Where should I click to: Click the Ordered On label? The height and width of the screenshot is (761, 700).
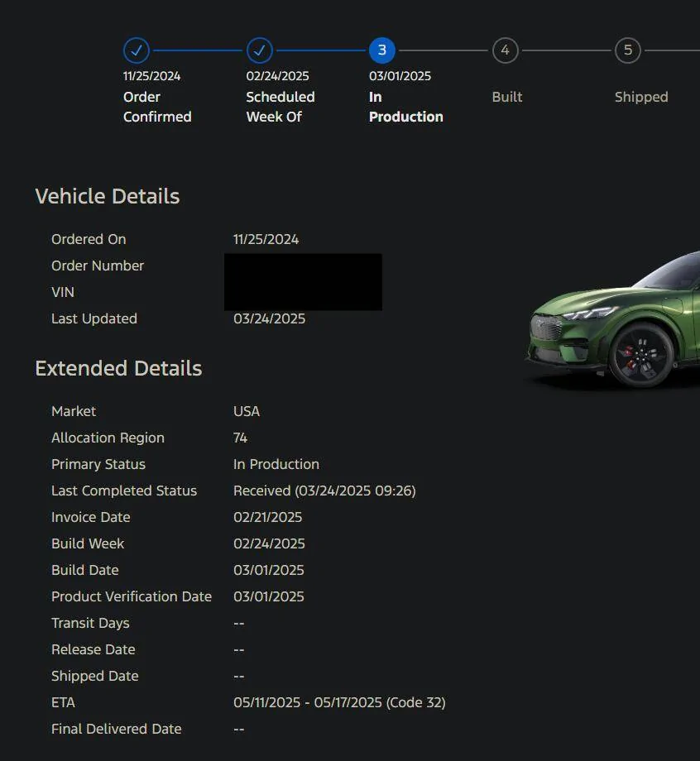point(89,239)
